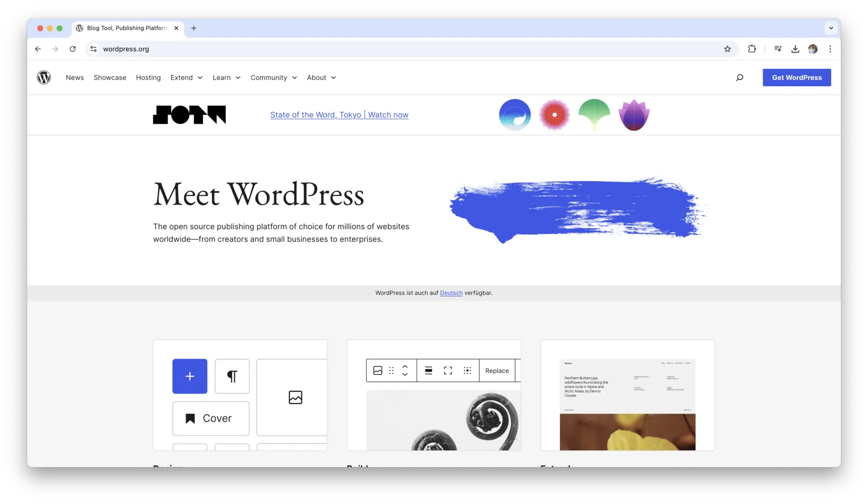Click the red flower circle icon
This screenshot has height=503, width=868.
(x=554, y=115)
